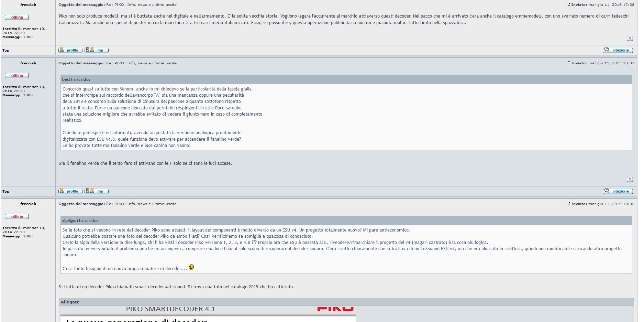
Task: Open post icon beside Inviato 17:38
Action: point(569,4)
